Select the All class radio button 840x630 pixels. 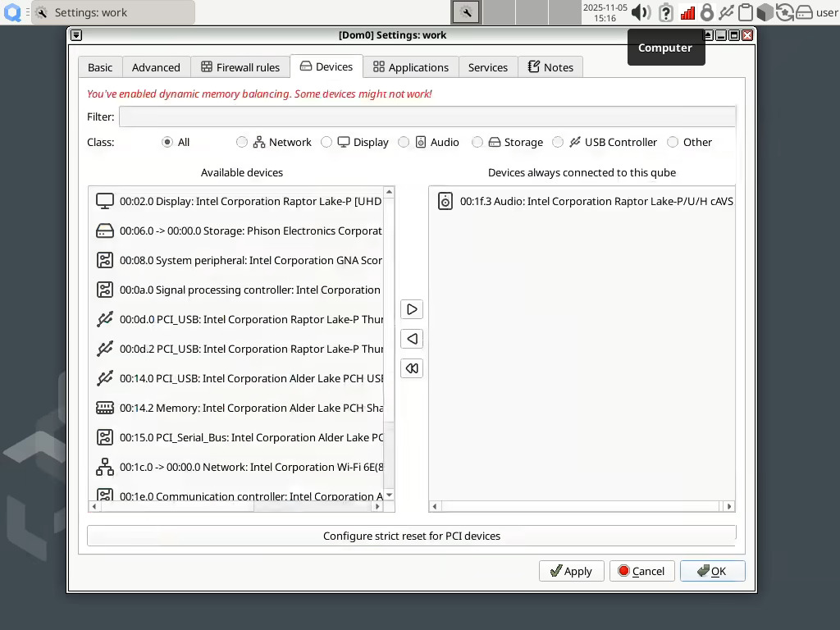pyautogui.click(x=167, y=142)
